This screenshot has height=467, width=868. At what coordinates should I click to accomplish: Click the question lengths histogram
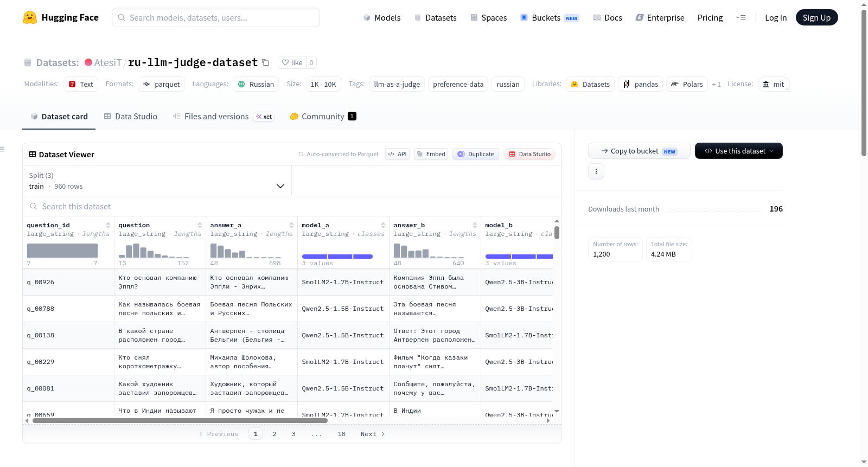click(154, 250)
